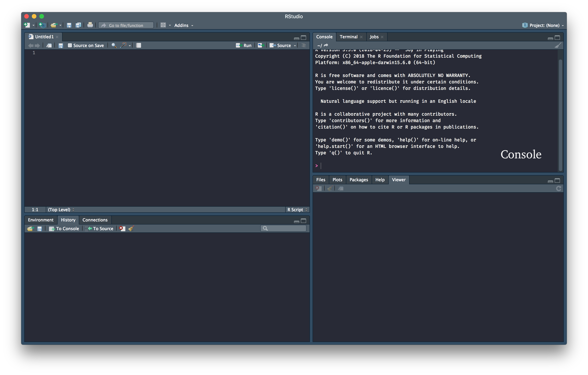Image resolution: width=588 pixels, height=375 pixels.
Task: Refresh the Viewer pane
Action: tap(559, 188)
